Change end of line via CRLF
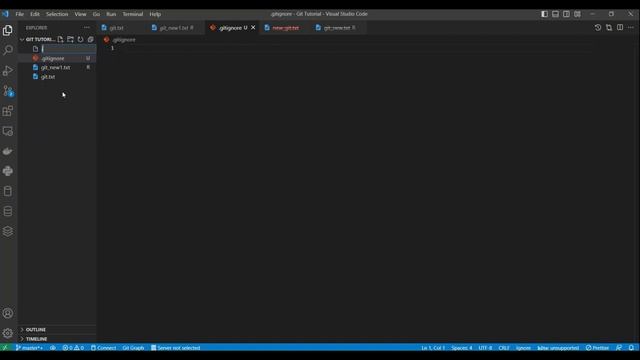The image size is (640, 360). (504, 348)
